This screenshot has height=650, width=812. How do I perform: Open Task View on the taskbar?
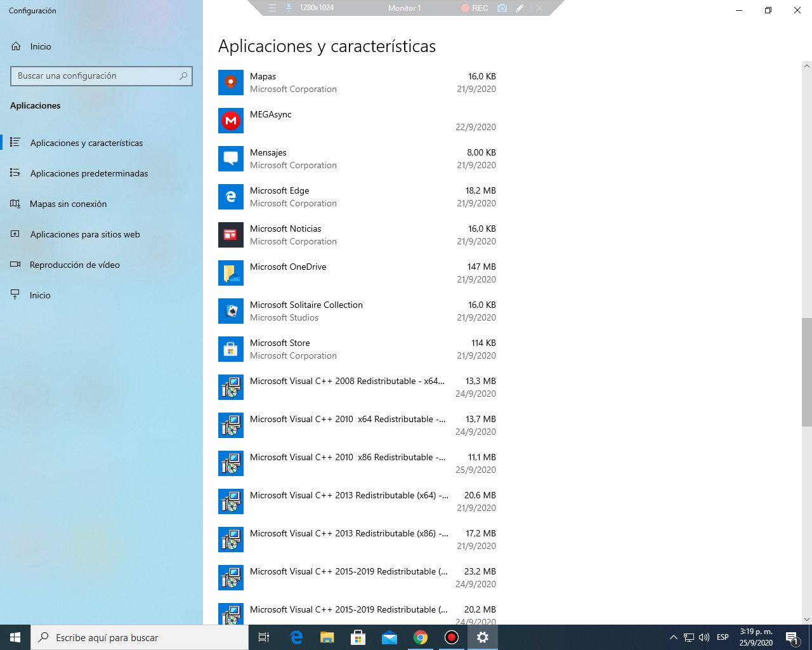264,637
